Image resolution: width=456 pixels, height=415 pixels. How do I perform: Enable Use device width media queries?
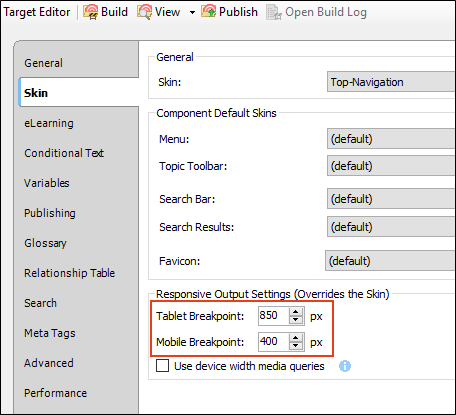click(162, 366)
